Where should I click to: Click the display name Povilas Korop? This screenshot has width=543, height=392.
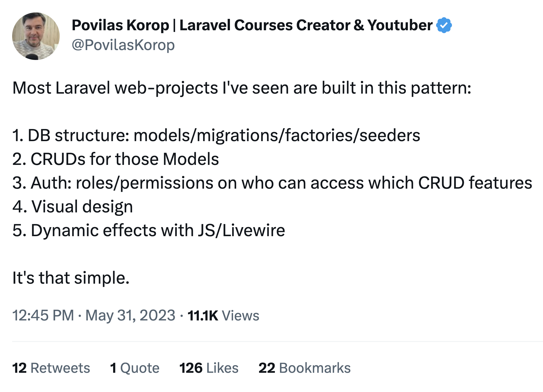click(120, 25)
